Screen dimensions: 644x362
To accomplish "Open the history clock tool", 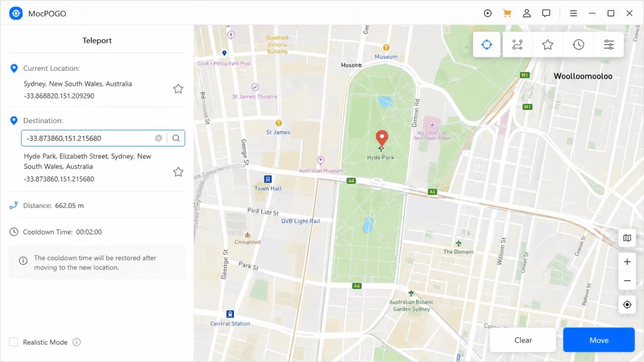I will (x=578, y=45).
